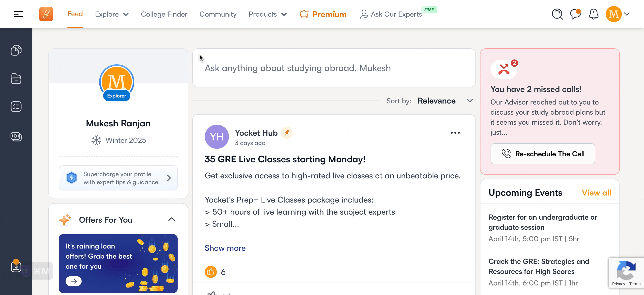Click the orange thumbs-up reaction icon
The width and height of the screenshot is (644, 295).
click(211, 272)
